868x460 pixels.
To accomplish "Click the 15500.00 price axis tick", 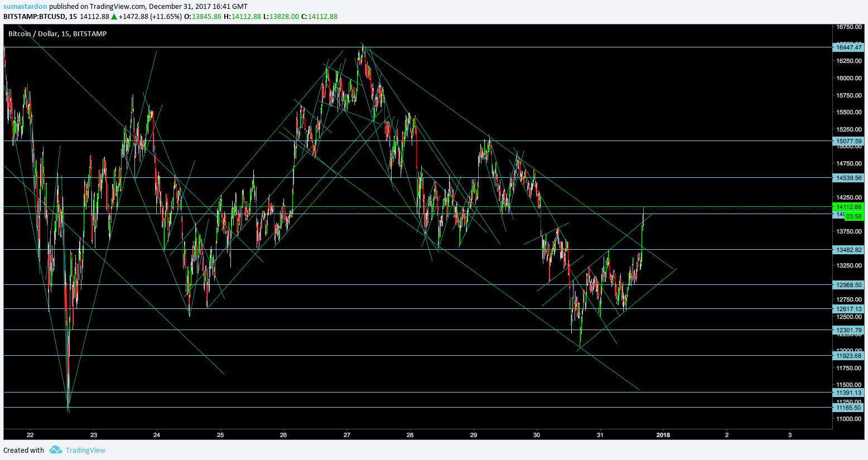I will pyautogui.click(x=848, y=112).
